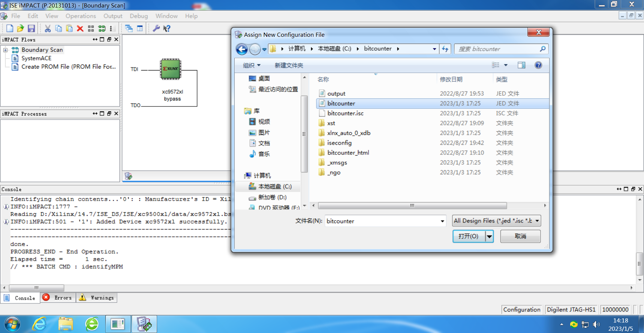Image resolution: width=644 pixels, height=333 pixels.
Task: Click the 新建文件夹 button
Action: pos(289,65)
